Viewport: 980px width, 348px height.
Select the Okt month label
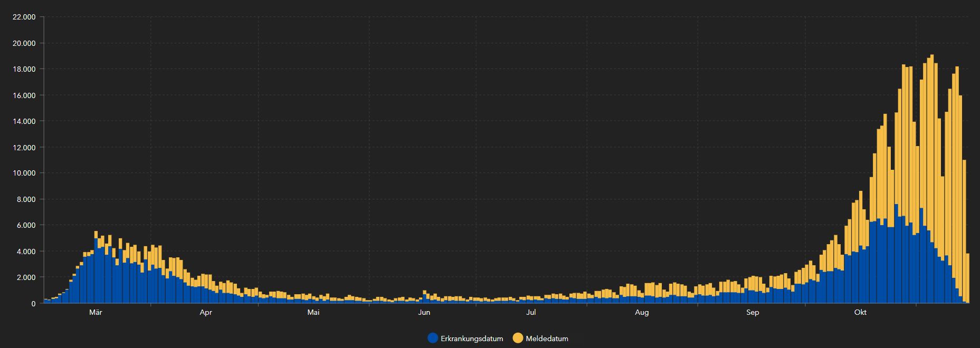pyautogui.click(x=860, y=313)
